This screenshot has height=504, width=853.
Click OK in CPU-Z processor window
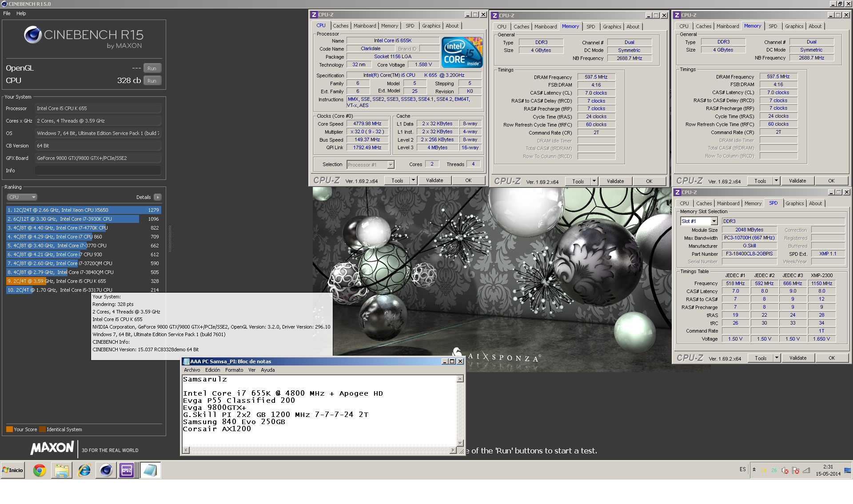pos(468,180)
